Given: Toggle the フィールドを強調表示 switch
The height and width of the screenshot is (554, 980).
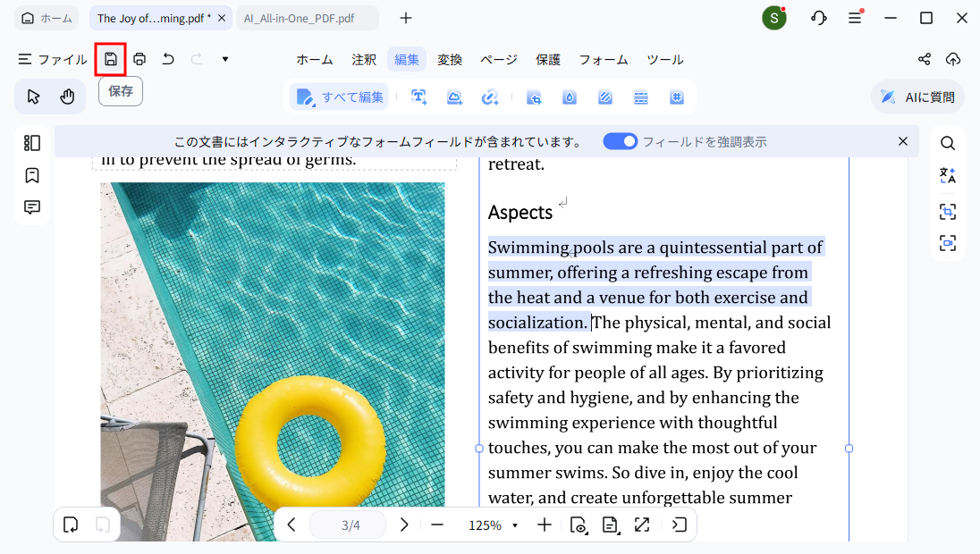Looking at the screenshot, I should tap(620, 141).
